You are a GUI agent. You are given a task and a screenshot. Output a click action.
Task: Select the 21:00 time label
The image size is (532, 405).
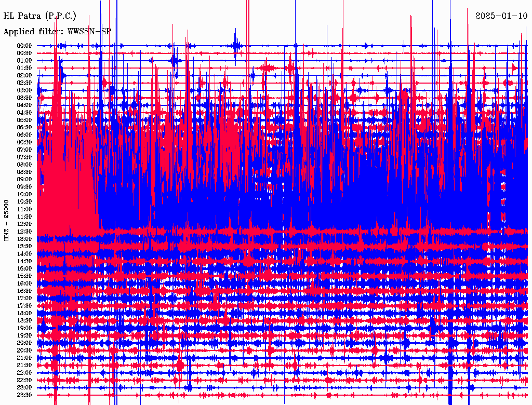point(24,358)
